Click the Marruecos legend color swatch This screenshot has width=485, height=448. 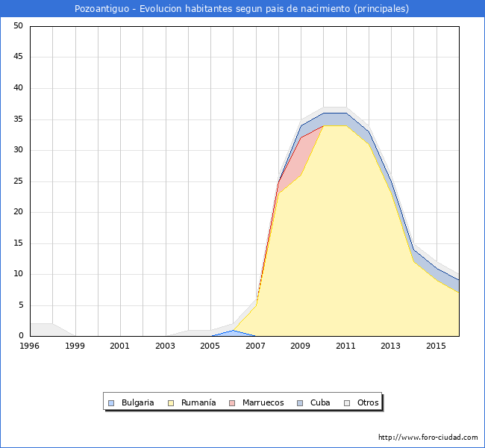point(232,402)
